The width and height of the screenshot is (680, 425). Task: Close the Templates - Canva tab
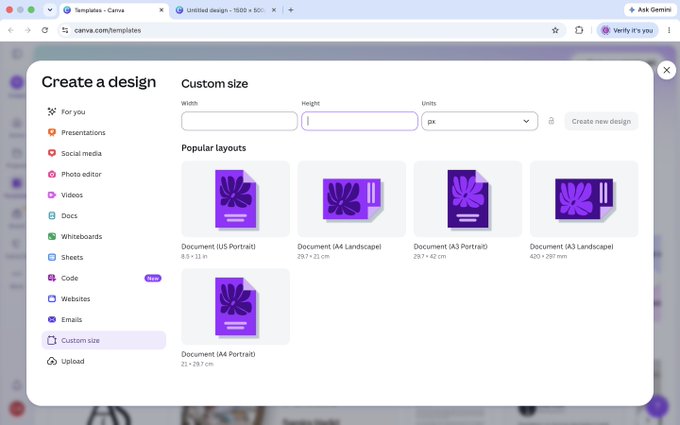tap(161, 10)
